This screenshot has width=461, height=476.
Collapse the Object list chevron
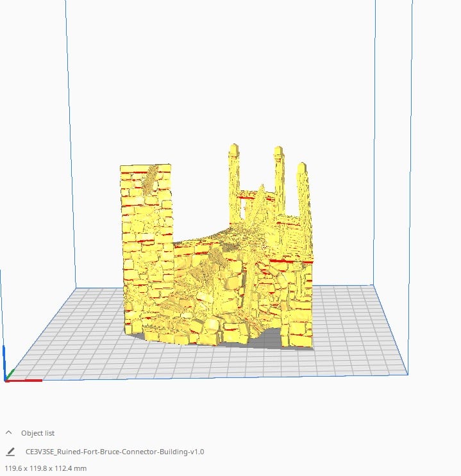point(9,433)
